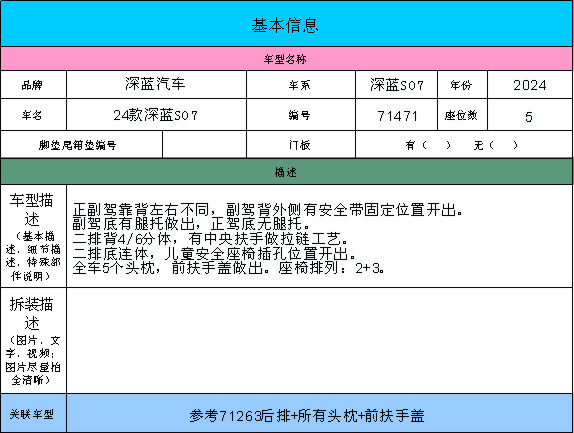
Task: Select the 2024 year value
Action: (530, 85)
